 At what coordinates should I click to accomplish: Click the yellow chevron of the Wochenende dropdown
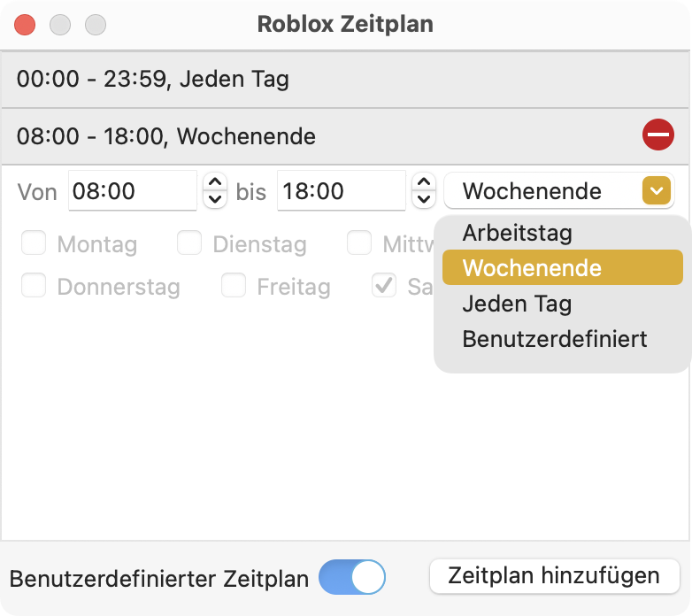[x=657, y=190]
